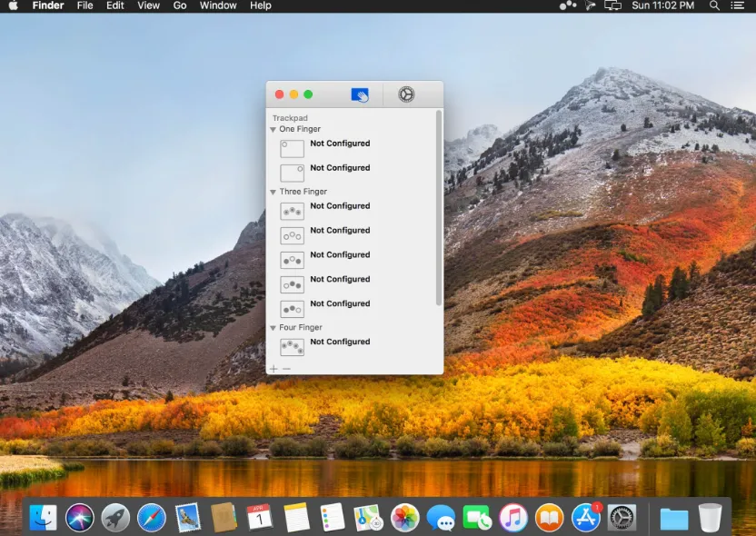Open Launchpad rocket icon in Dock
Image resolution: width=756 pixels, height=536 pixels.
click(x=115, y=517)
